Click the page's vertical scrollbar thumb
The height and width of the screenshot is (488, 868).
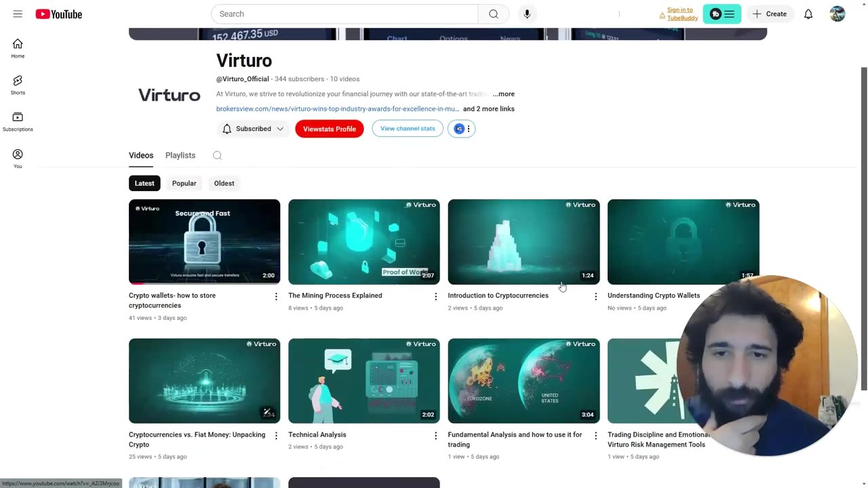(864, 228)
